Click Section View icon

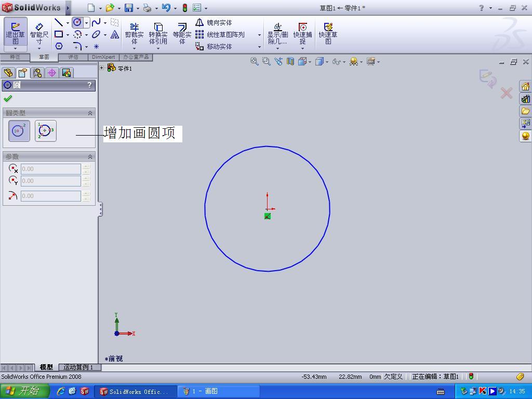290,61
